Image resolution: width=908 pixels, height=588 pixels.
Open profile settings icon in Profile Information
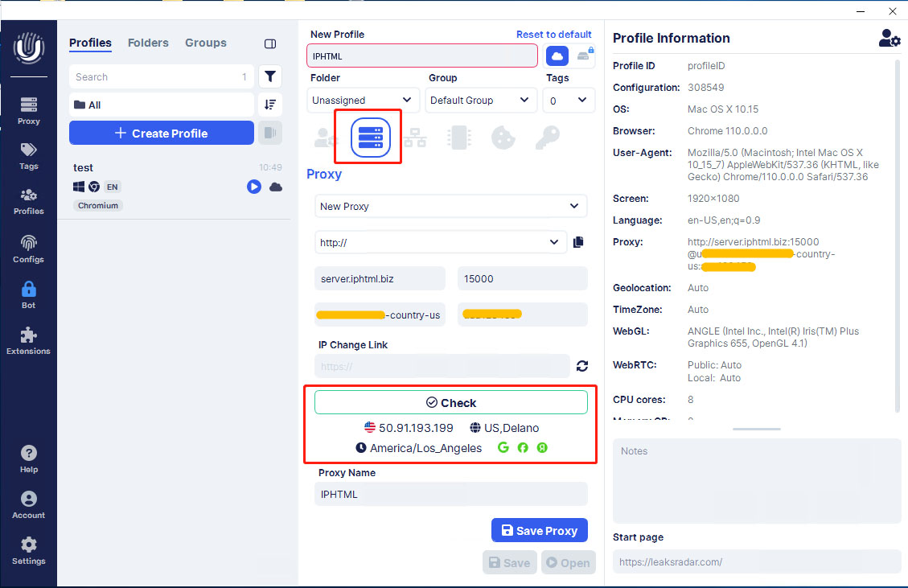coord(889,39)
